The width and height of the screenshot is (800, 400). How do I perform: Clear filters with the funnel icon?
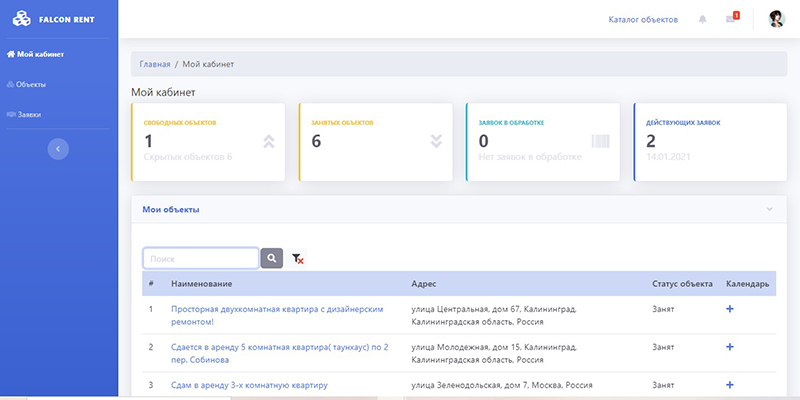(297, 259)
